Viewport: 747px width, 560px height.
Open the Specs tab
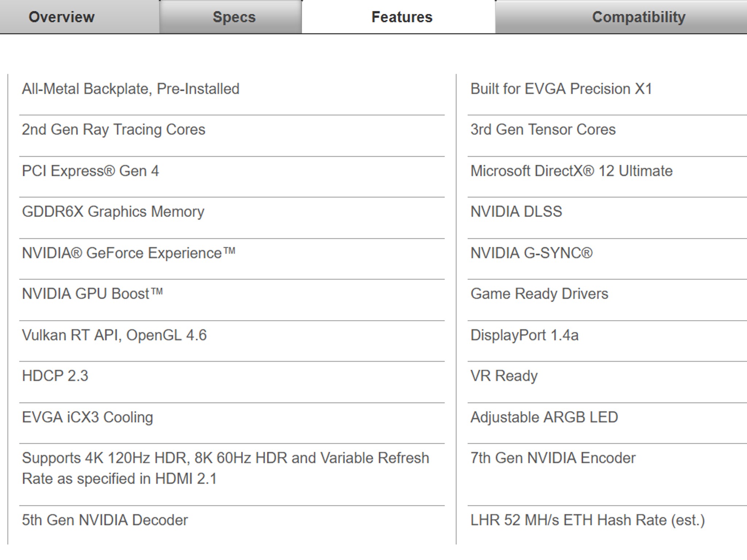[x=234, y=17]
